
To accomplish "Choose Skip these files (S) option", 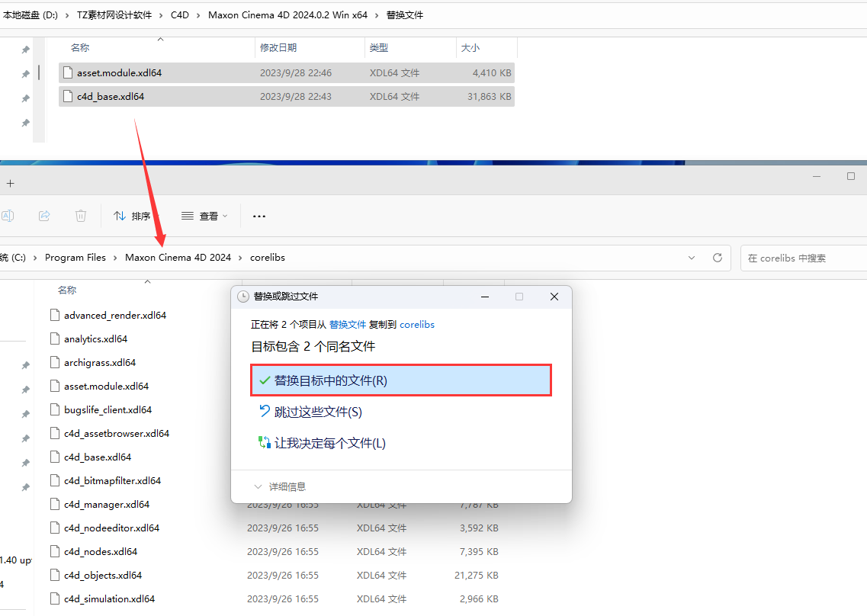I will [310, 412].
